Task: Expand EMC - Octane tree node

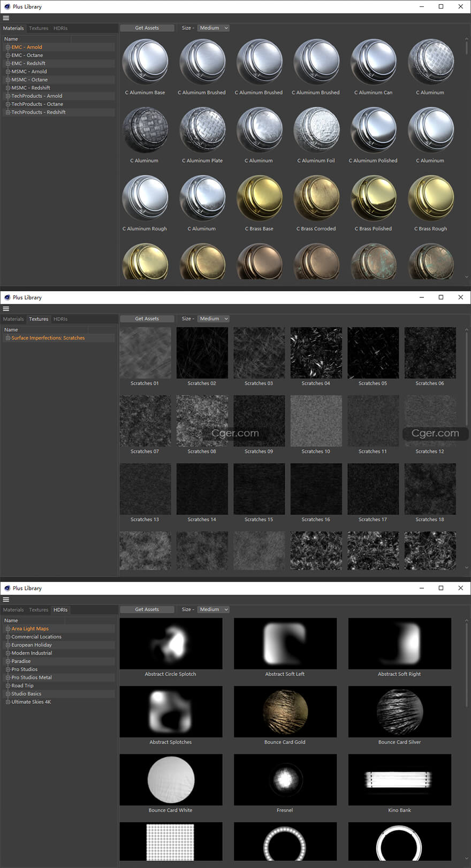Action: 8,55
